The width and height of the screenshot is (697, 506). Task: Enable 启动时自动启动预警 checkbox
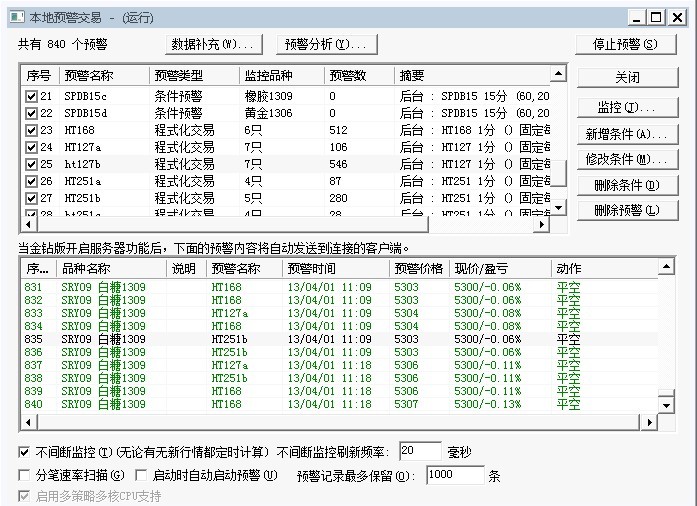(x=142, y=476)
